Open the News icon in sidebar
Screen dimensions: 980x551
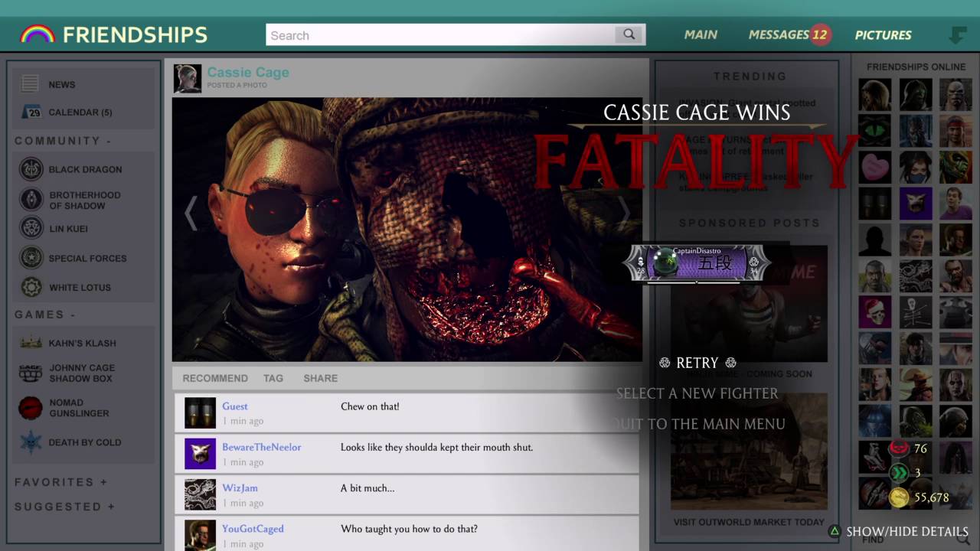tap(31, 84)
